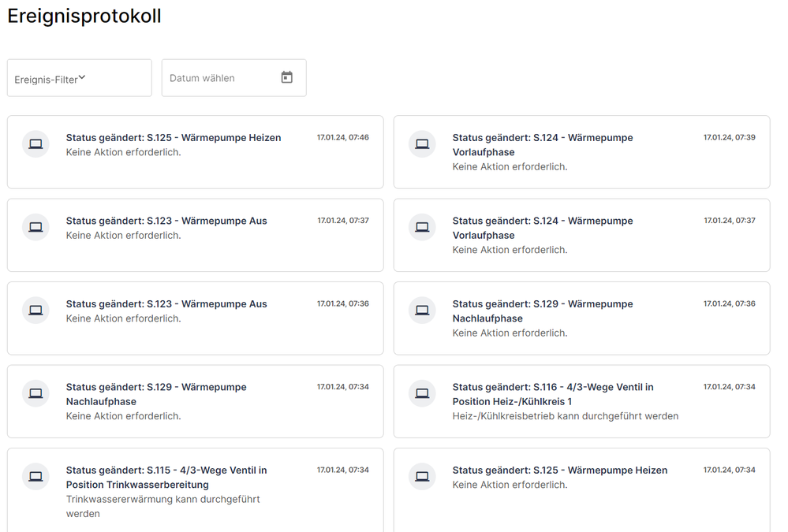Click device icon for 07:46 Wärmepumpe Heizen event
This screenshot has height=532, width=788.
point(35,144)
